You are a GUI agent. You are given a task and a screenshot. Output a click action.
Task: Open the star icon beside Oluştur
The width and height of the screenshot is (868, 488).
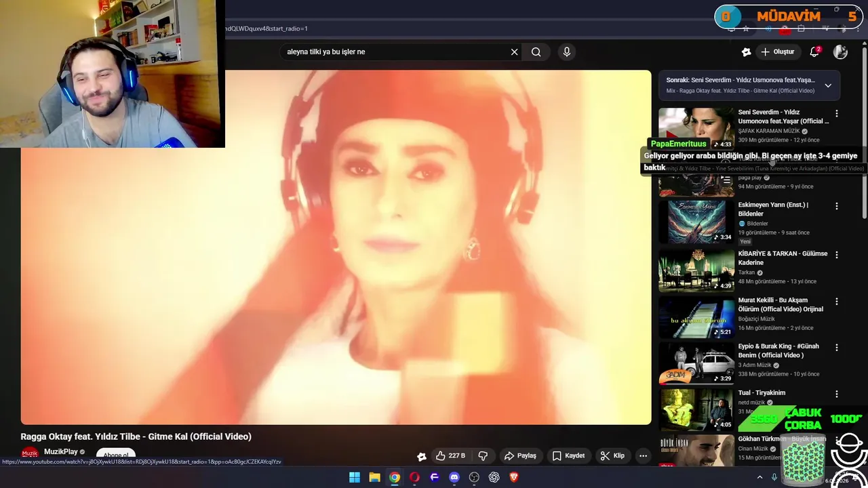746,52
